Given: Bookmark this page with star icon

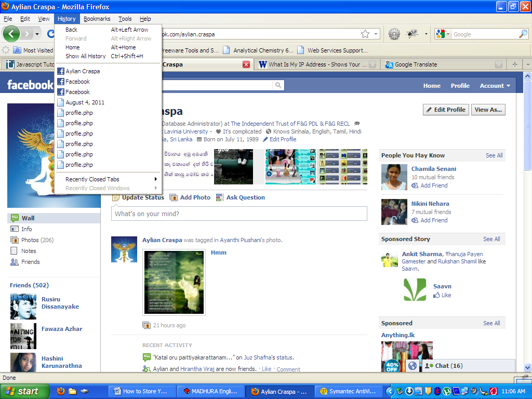Looking at the screenshot, I should pyautogui.click(x=365, y=34).
